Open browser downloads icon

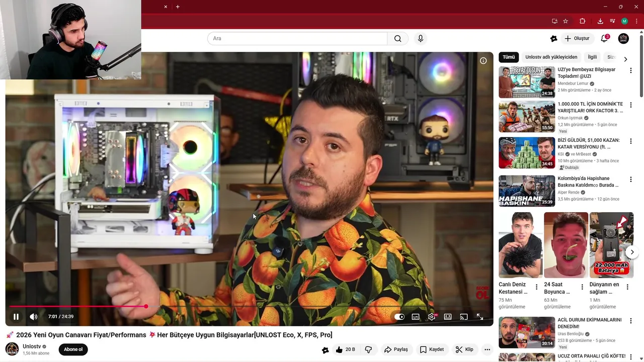click(x=600, y=21)
